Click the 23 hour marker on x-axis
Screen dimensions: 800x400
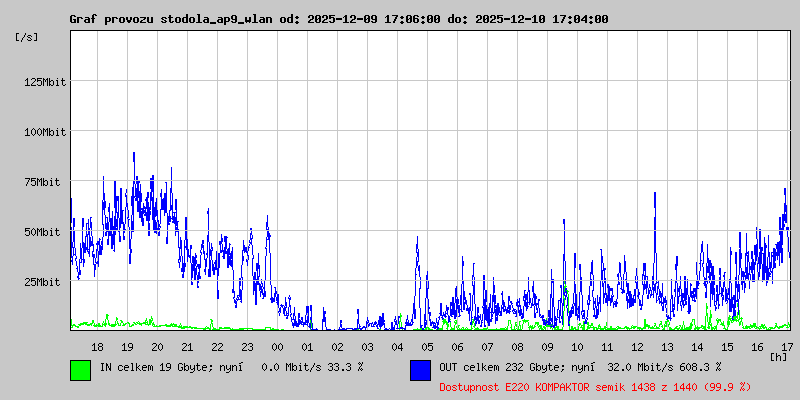pos(247,346)
